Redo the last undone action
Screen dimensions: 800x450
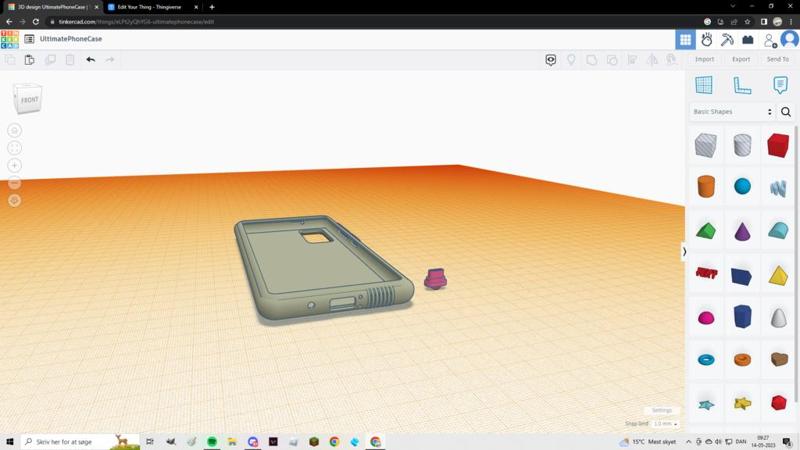[110, 60]
